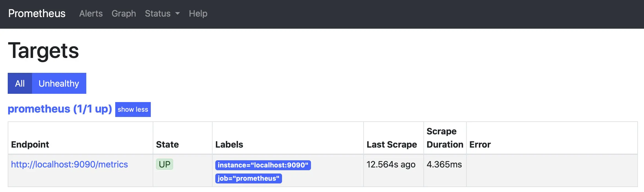
Task: Open the Help link
Action: click(198, 14)
